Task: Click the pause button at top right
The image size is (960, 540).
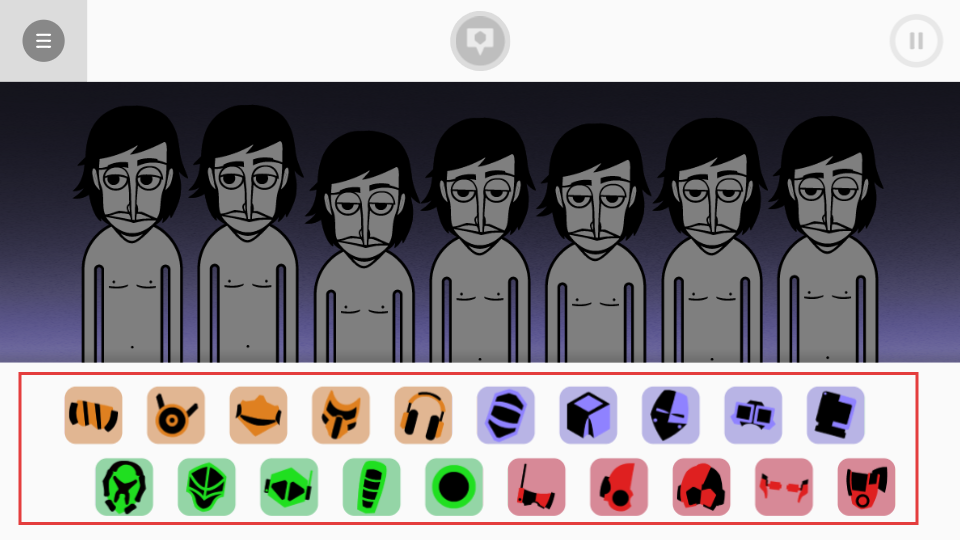Action: 916,41
